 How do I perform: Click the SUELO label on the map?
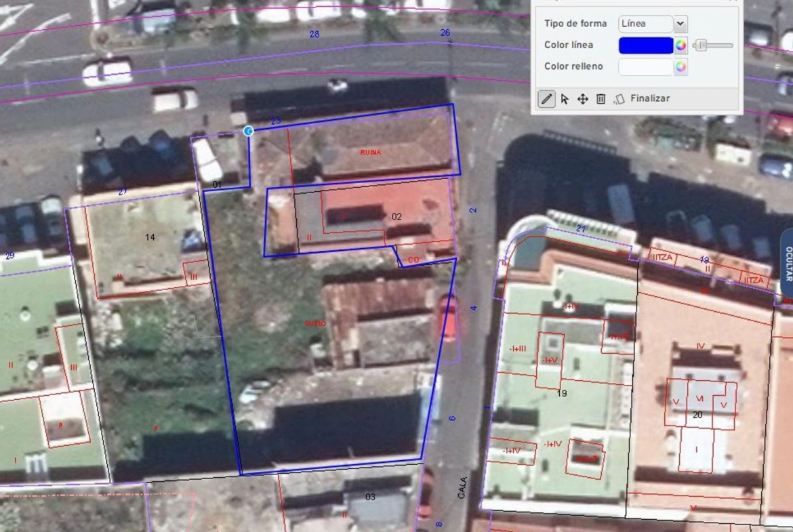pyautogui.click(x=315, y=323)
